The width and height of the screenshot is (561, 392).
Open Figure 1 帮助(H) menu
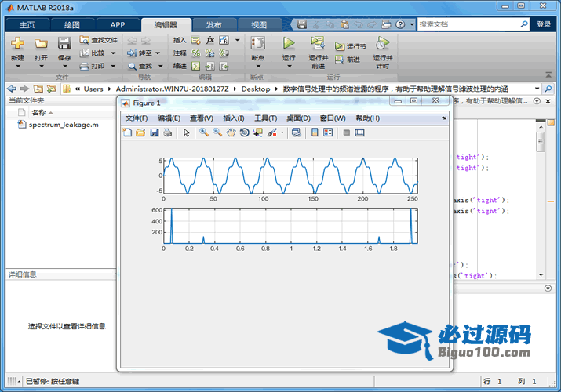(x=367, y=118)
